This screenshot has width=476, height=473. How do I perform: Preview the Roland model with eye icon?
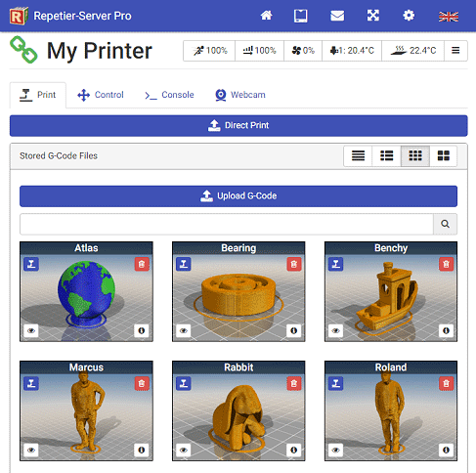(x=336, y=451)
